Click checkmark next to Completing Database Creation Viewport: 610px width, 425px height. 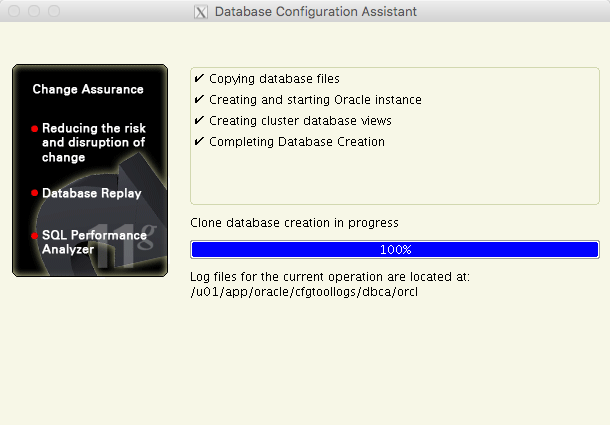click(x=199, y=142)
